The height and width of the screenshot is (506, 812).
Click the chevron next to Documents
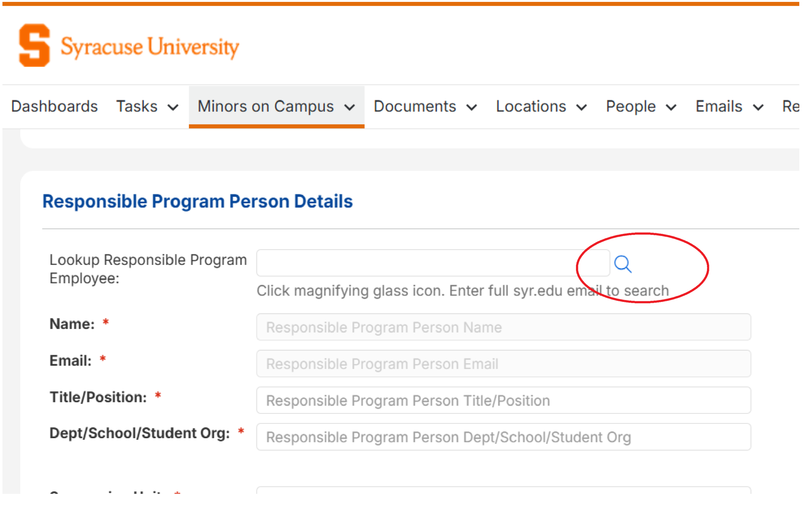[x=472, y=107]
